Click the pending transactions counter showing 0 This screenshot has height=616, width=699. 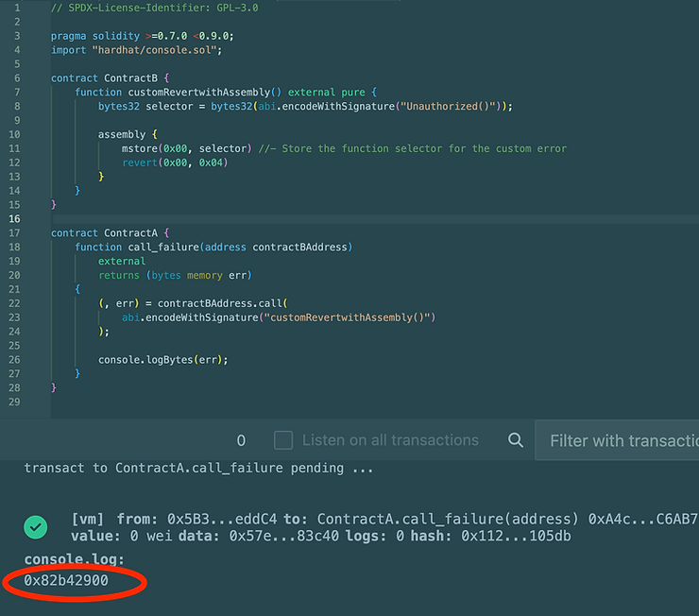[241, 440]
